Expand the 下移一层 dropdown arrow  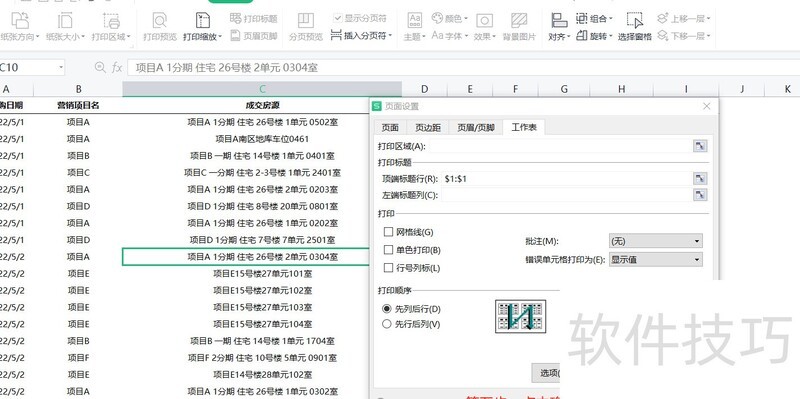click(708, 36)
